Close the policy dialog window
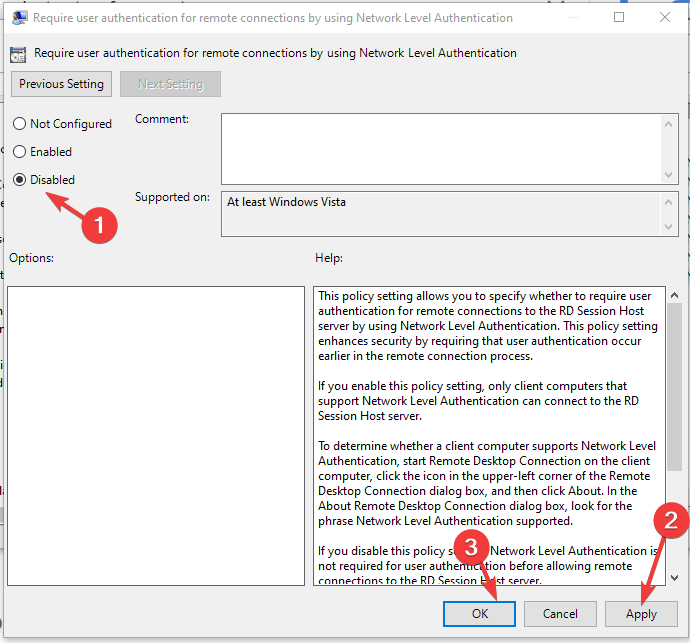 pyautogui.click(x=665, y=17)
